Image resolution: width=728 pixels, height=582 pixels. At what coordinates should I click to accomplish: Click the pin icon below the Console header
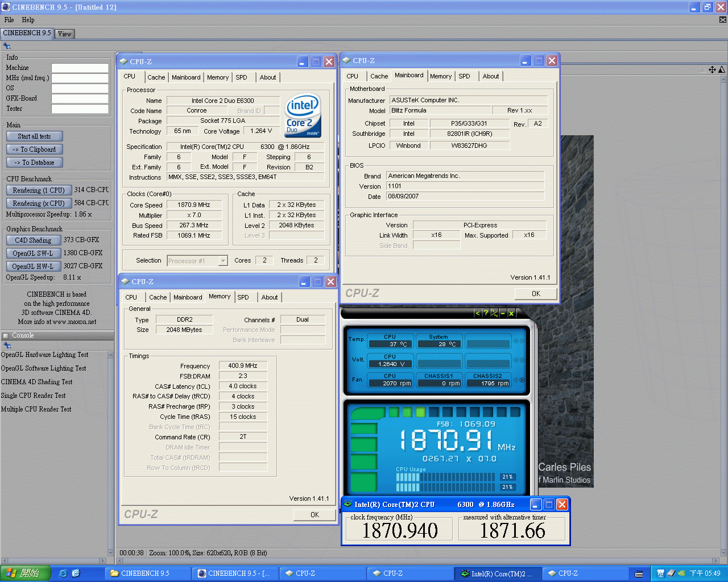click(7, 345)
